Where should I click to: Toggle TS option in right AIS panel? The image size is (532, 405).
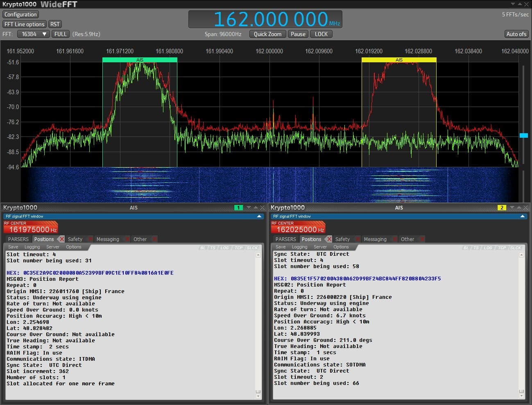[476, 248]
